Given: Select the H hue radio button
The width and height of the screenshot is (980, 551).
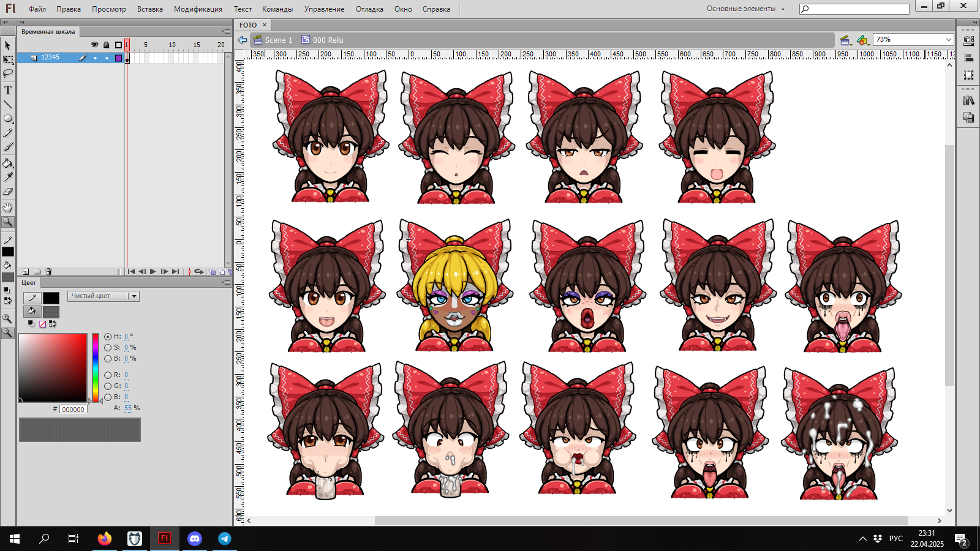Looking at the screenshot, I should 108,337.
